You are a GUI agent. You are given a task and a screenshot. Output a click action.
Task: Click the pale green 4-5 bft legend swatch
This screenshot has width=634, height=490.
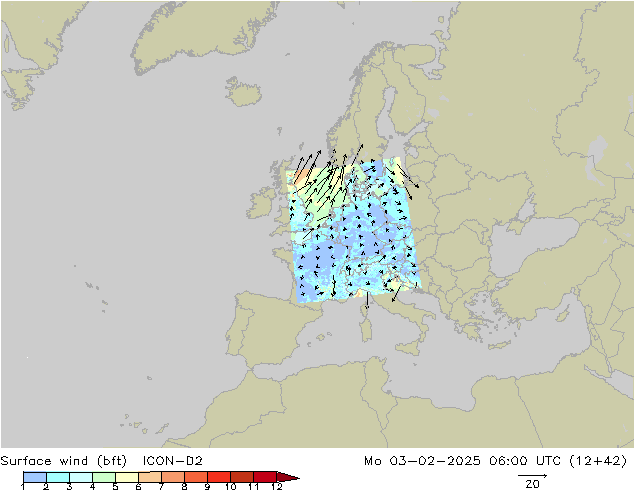[x=104, y=477]
